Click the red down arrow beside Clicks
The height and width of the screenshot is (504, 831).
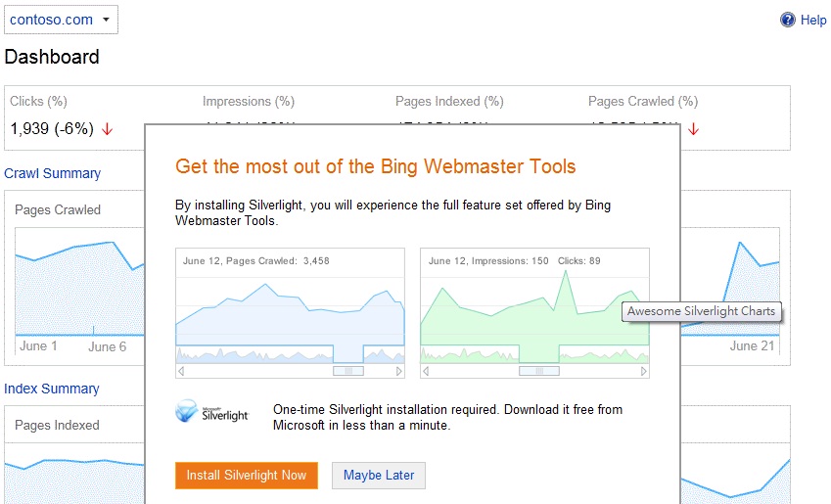107,129
